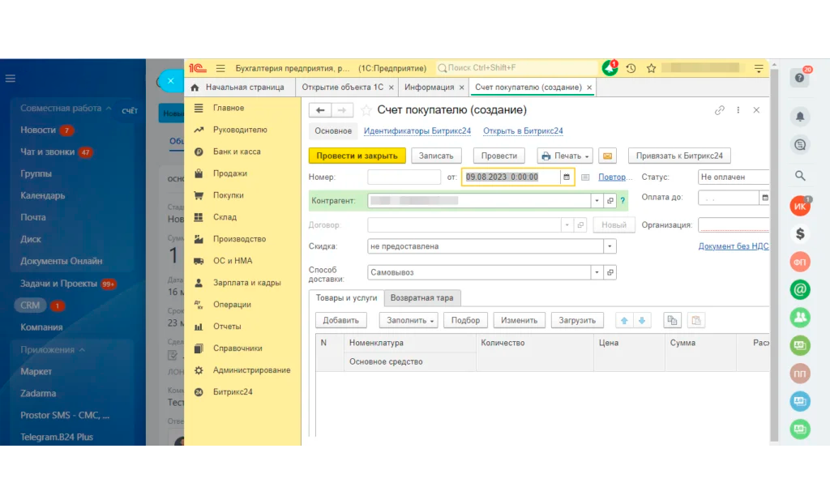This screenshot has height=504, width=830.
Task: Click Привязать к Битрикс24 button
Action: pyautogui.click(x=679, y=156)
